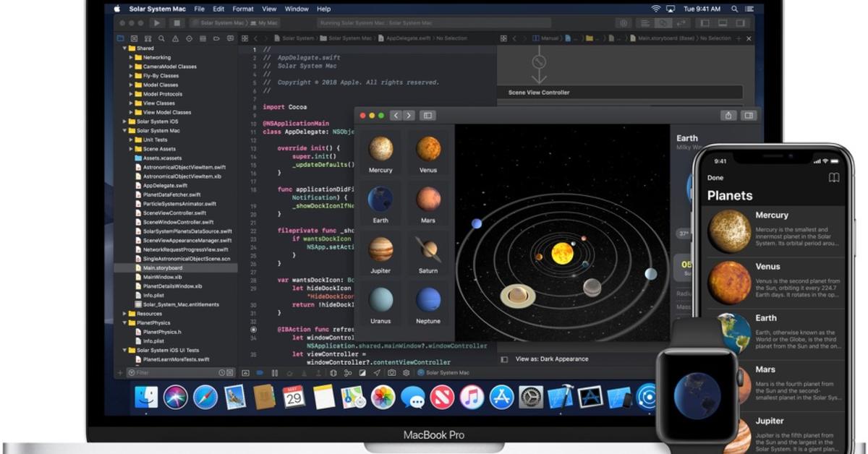Open the Format menu
The height and width of the screenshot is (454, 868).
pos(243,9)
